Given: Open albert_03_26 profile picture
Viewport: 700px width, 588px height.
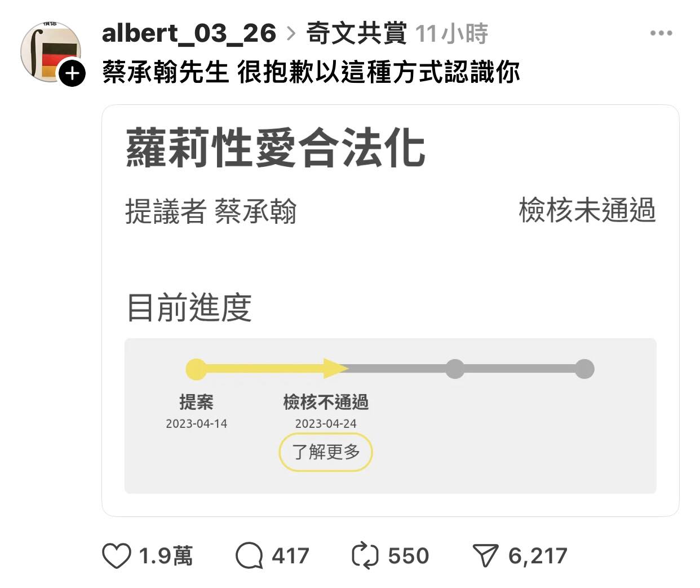Looking at the screenshot, I should [x=50, y=51].
